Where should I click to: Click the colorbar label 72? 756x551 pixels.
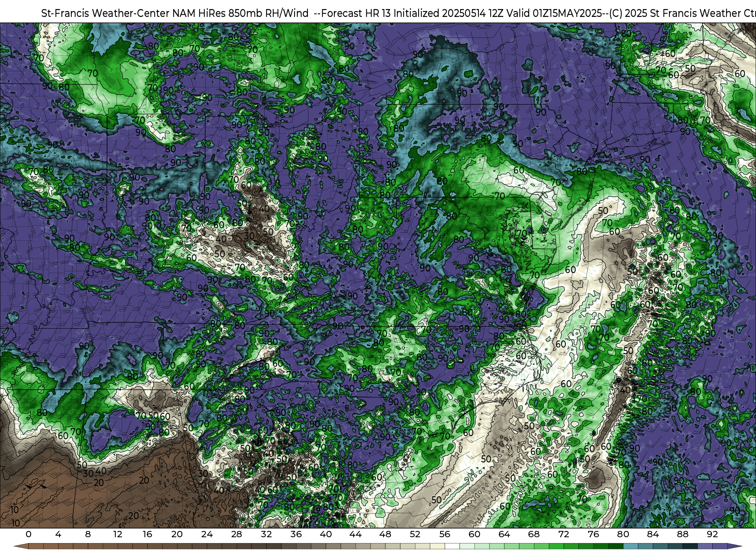coord(563,534)
